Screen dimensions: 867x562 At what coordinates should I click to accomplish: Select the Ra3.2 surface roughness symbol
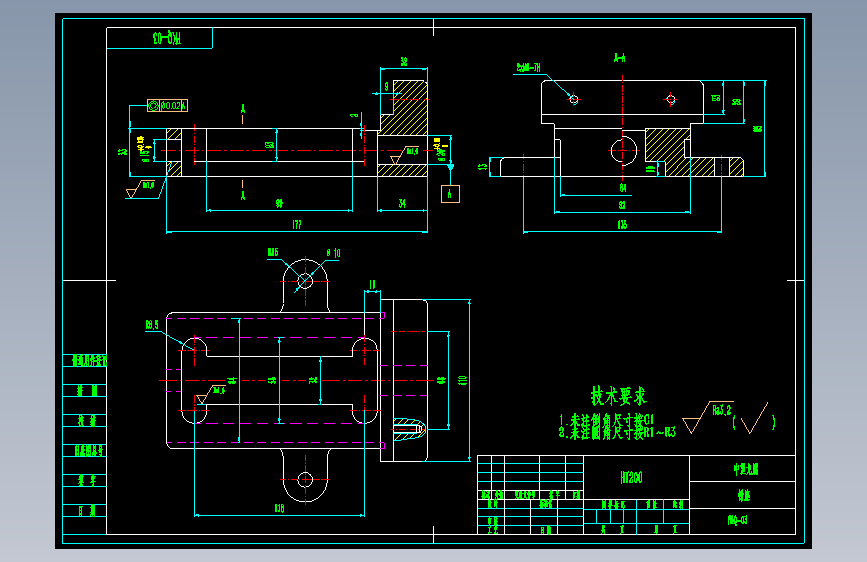click(708, 417)
